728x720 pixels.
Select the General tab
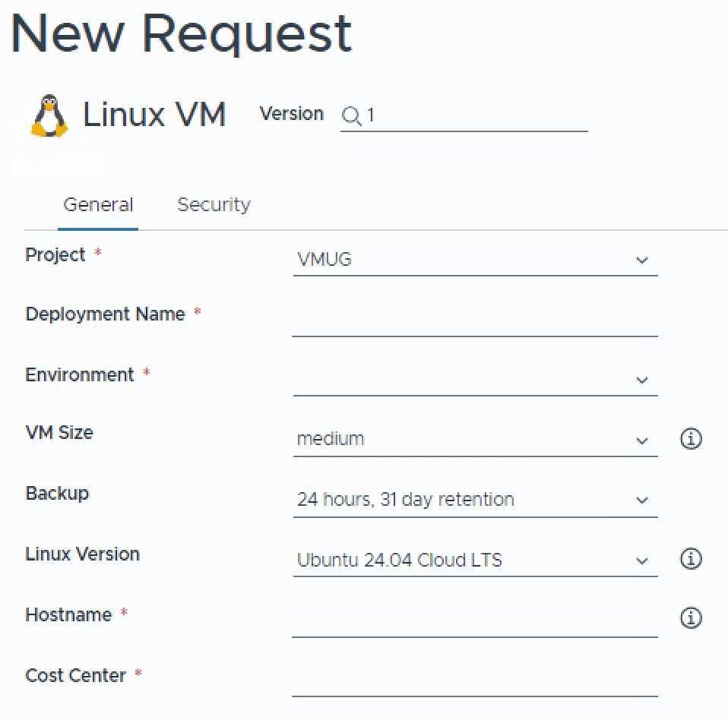pyautogui.click(x=98, y=205)
